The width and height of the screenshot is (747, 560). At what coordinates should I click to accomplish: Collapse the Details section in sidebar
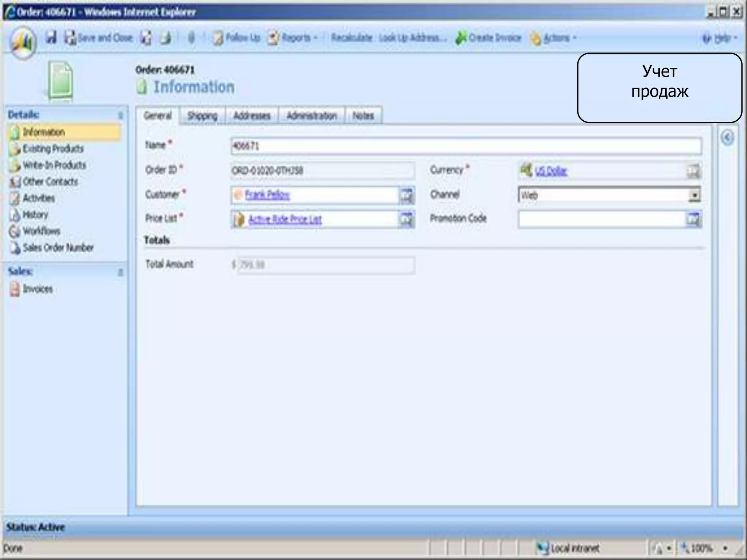pos(120,116)
